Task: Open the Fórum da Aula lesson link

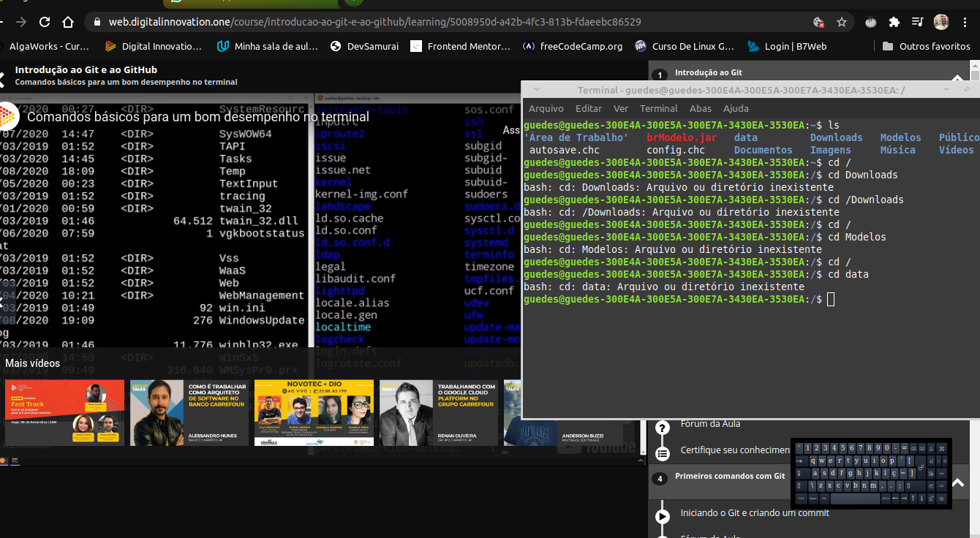Action: [x=710, y=424]
